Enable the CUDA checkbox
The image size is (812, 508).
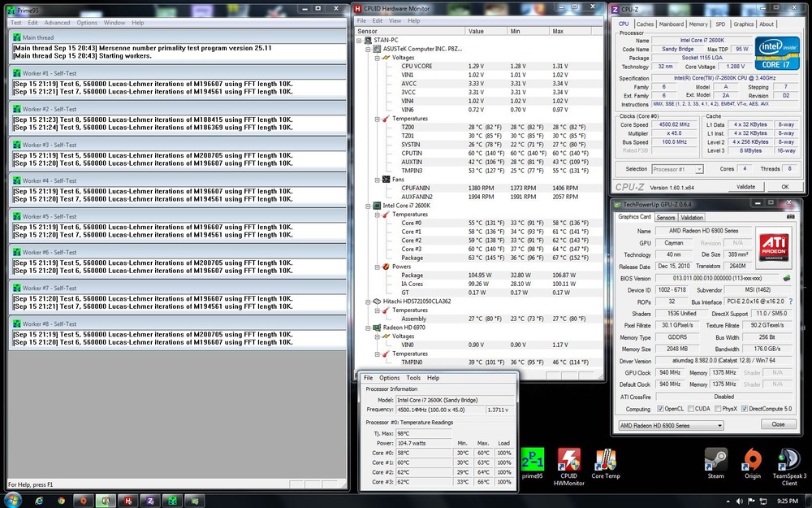[693, 409]
